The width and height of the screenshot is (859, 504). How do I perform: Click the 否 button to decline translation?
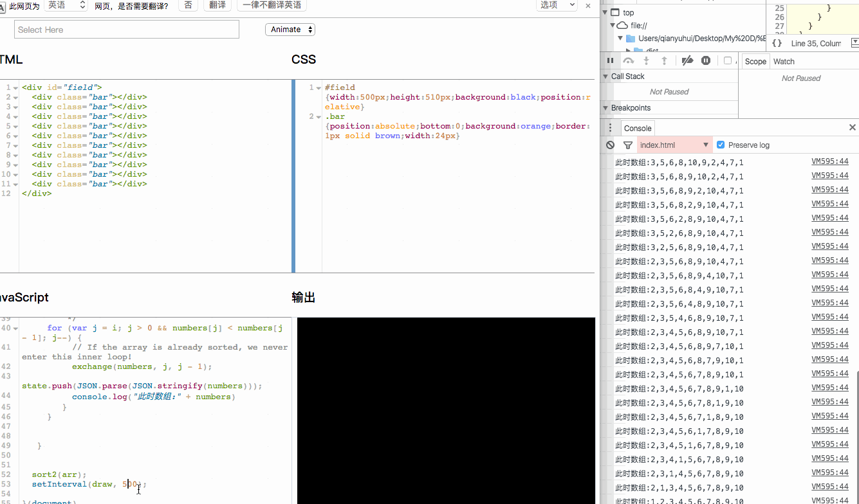[188, 5]
